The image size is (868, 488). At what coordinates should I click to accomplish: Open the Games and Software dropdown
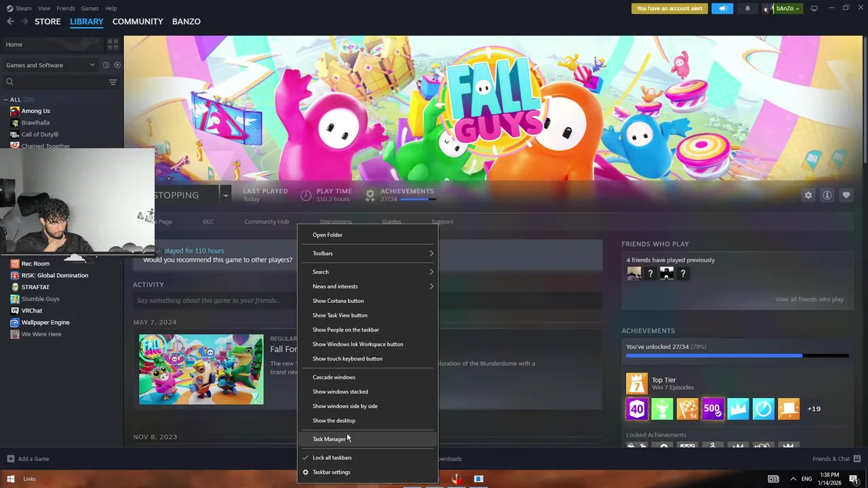(x=50, y=65)
